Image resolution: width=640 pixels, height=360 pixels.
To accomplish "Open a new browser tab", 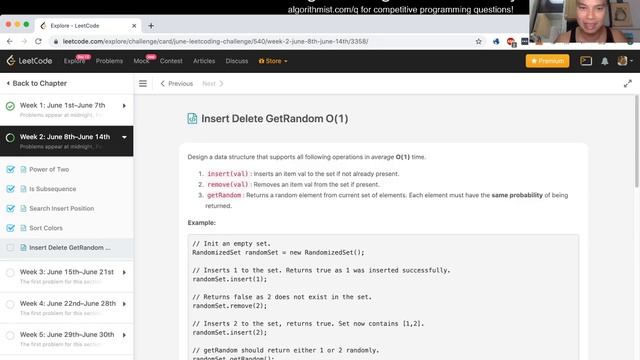I will tap(151, 26).
